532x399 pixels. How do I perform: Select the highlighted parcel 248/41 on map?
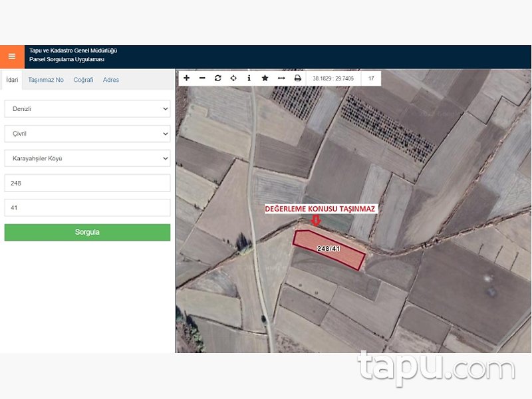pos(329,249)
